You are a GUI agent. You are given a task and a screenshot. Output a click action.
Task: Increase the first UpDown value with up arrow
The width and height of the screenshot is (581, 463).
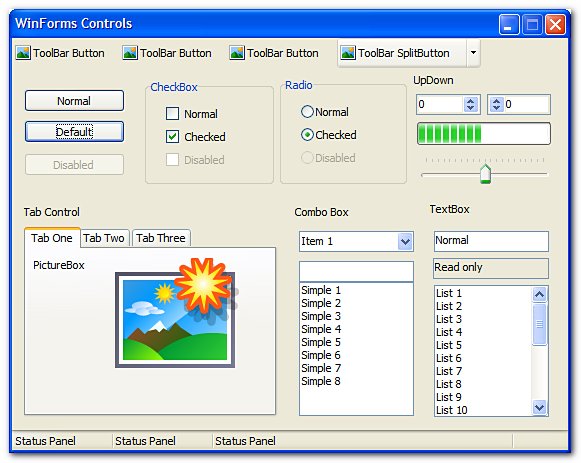(x=471, y=101)
